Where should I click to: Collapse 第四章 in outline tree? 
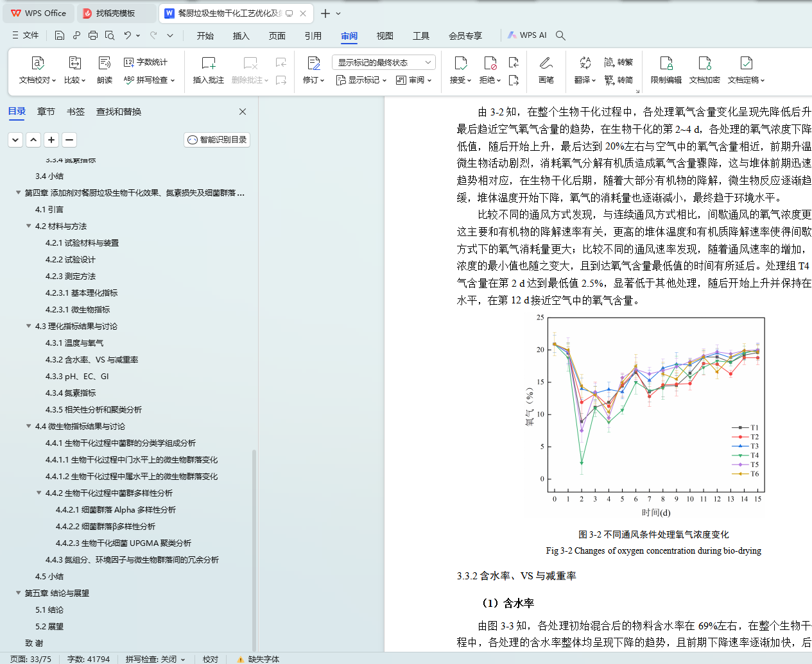tap(18, 192)
